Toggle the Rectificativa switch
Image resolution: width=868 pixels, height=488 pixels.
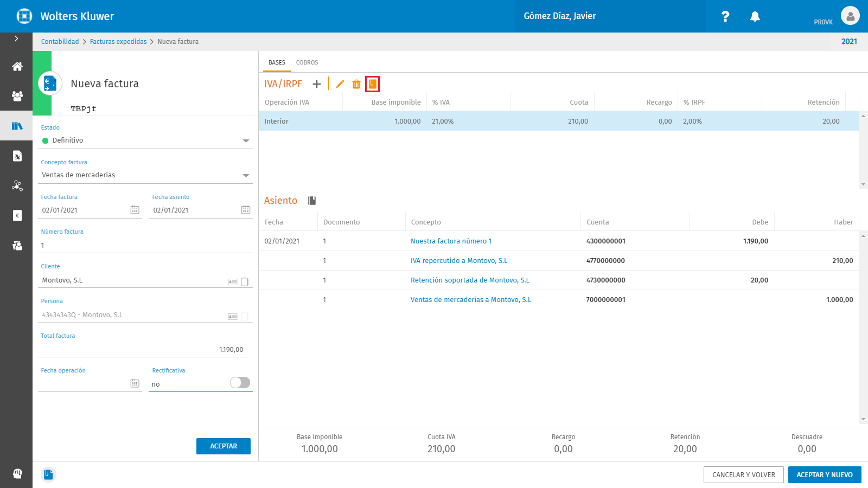(x=240, y=383)
